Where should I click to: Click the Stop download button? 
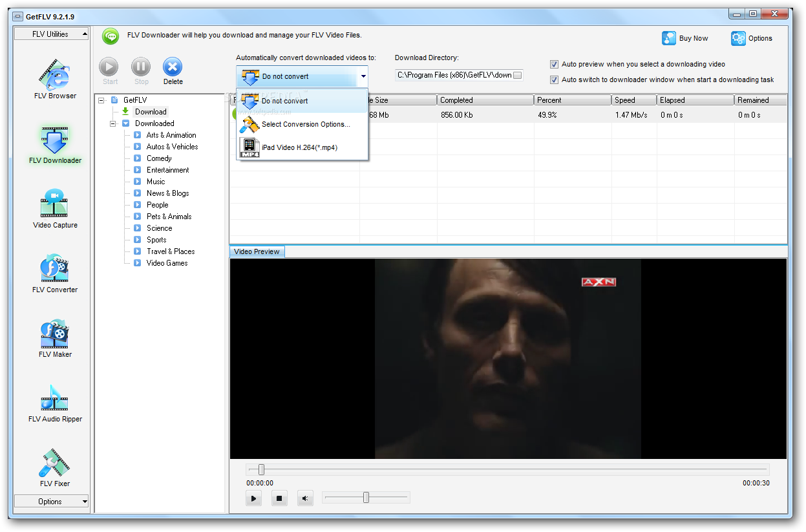141,71
